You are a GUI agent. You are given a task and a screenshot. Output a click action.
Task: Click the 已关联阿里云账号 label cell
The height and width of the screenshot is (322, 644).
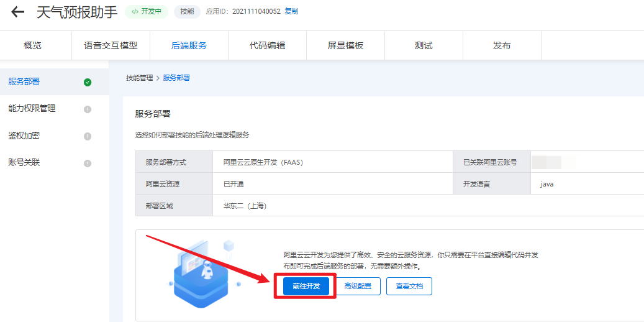tap(492, 162)
